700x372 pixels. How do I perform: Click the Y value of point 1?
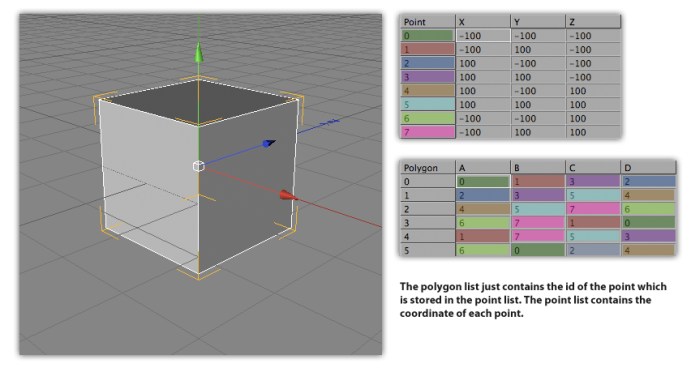(538, 50)
